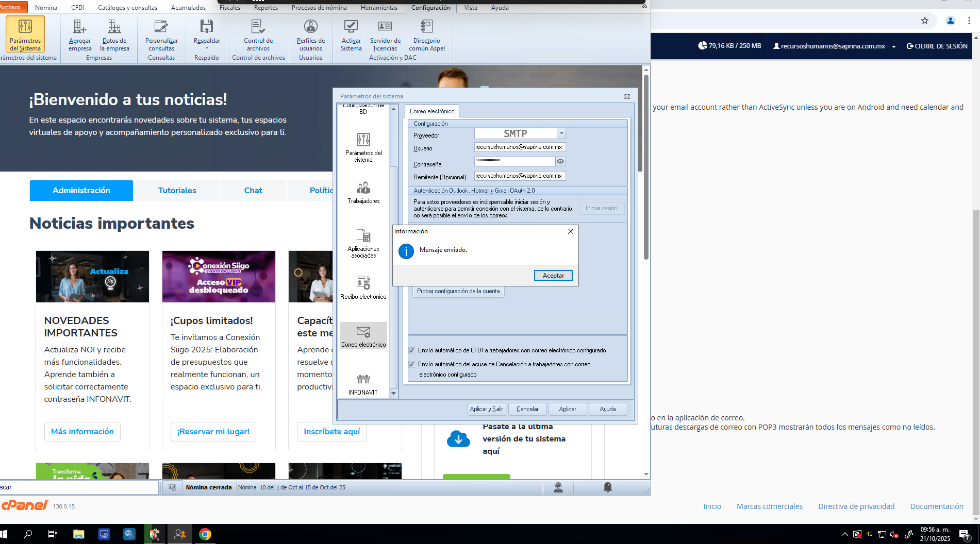The image size is (980, 544).
Task: Uncheck Envío automático de CFDI checkbox
Action: [412, 350]
